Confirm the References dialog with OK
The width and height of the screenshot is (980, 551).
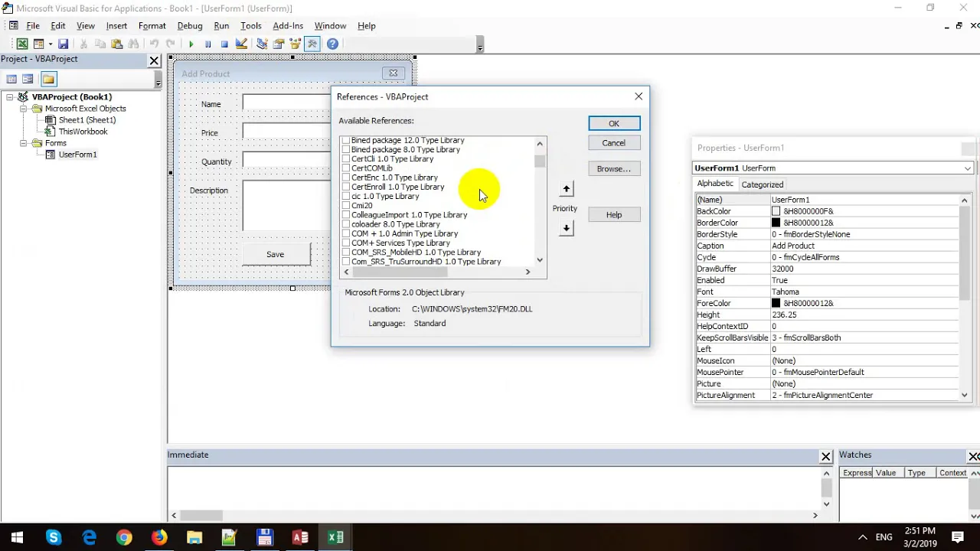pyautogui.click(x=614, y=124)
